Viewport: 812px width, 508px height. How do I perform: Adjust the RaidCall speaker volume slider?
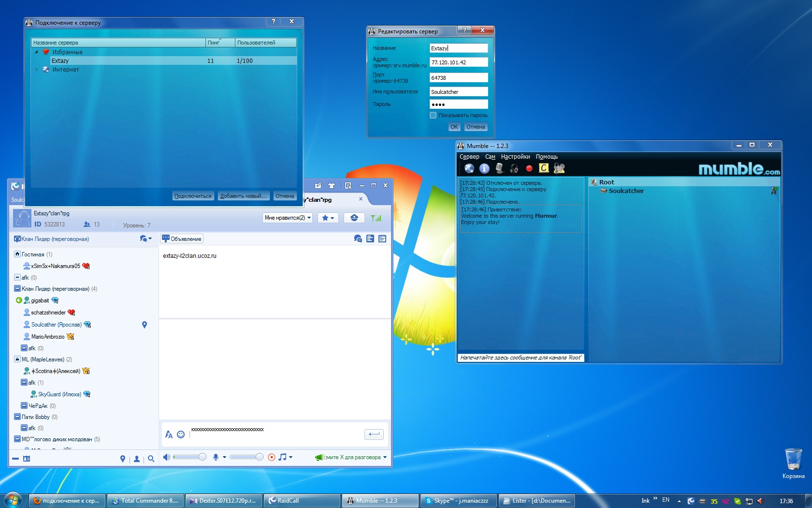(x=189, y=457)
